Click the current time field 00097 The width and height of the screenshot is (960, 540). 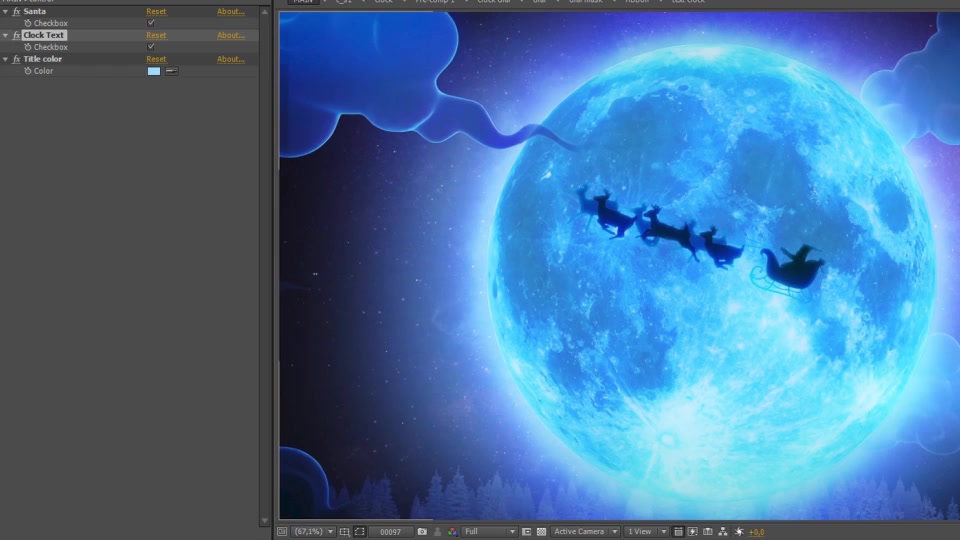coord(390,531)
